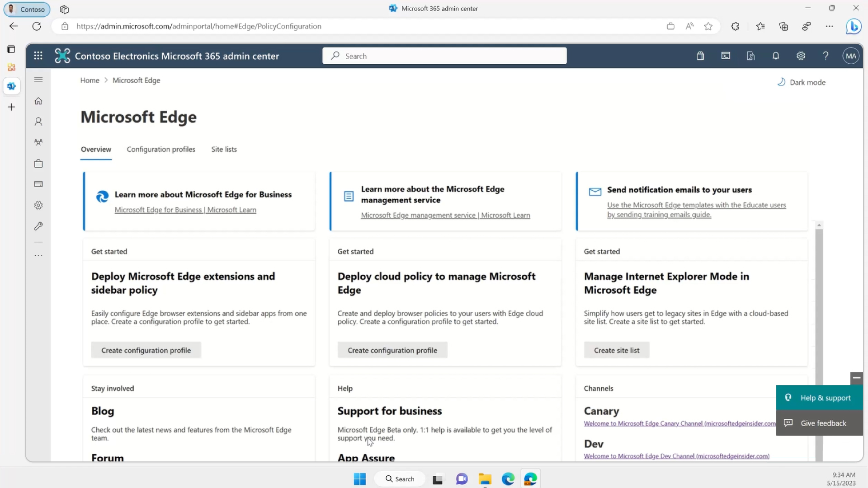Select the Tools wrench icon in sidebar
This screenshot has width=868, height=488.
[38, 226]
